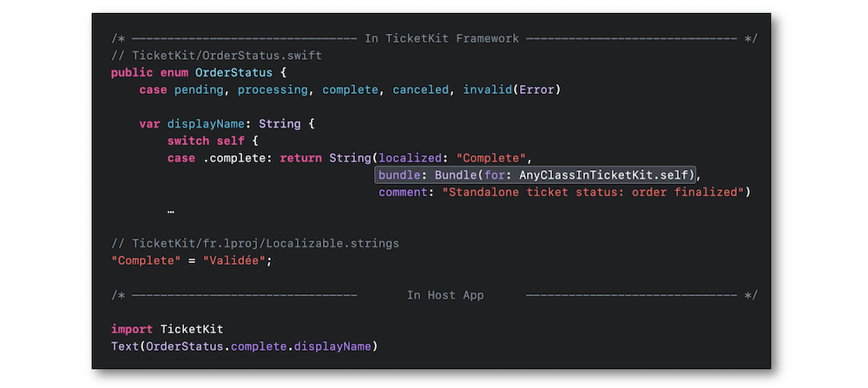This screenshot has width=868, height=388.
Task: Click the "Validée" translation string
Action: point(234,260)
